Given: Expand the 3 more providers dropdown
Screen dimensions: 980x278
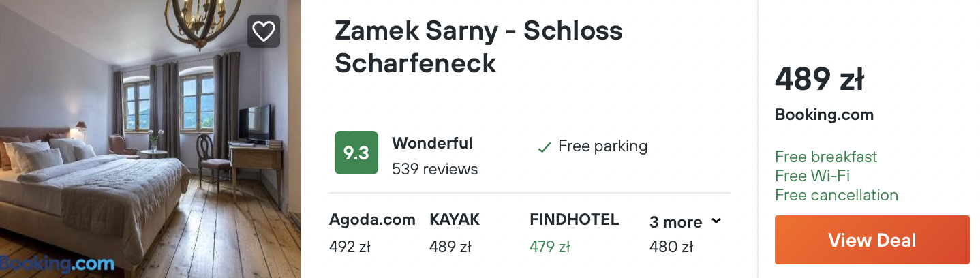Looking at the screenshot, I should coord(675,223).
